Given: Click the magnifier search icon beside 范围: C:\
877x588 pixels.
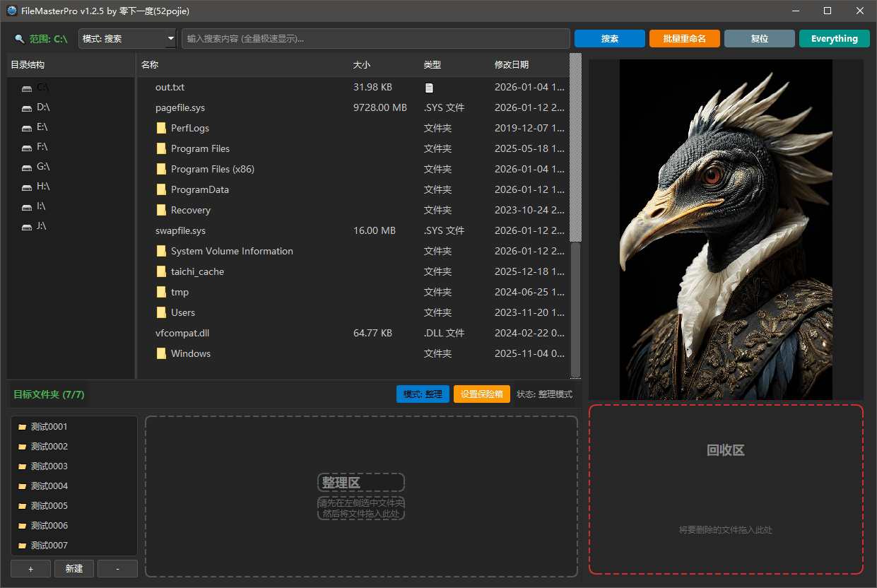Looking at the screenshot, I should coord(18,38).
